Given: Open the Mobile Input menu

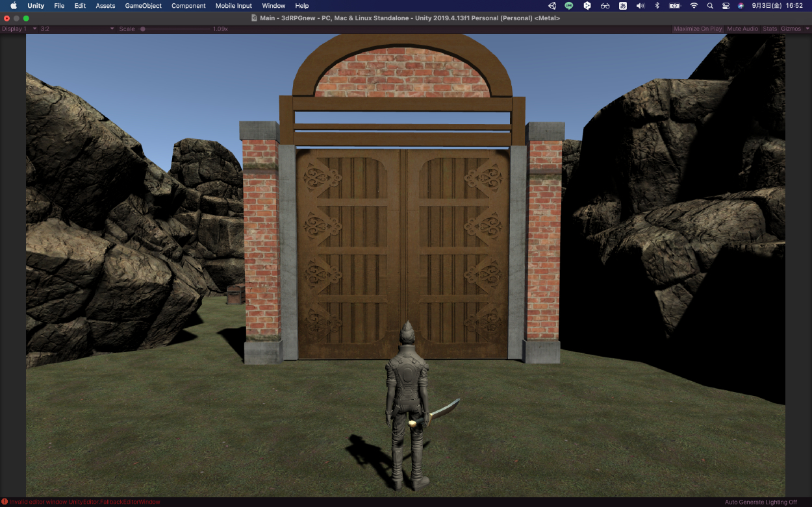Looking at the screenshot, I should point(233,6).
